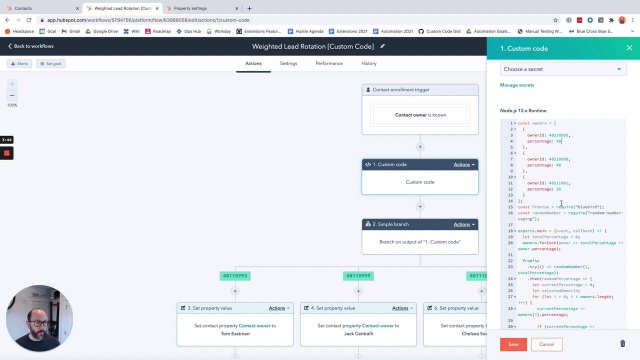Click the Manage secrets link
Viewport: 640px width, 360px height.
[517, 85]
